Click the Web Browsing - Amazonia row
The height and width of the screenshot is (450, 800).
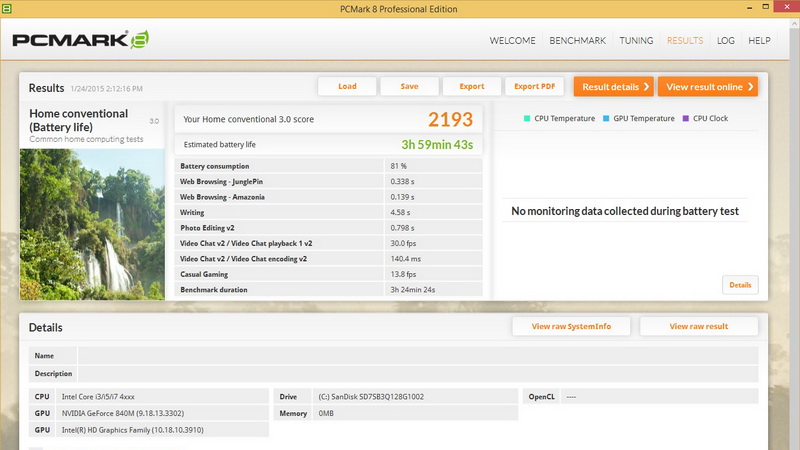coord(329,196)
